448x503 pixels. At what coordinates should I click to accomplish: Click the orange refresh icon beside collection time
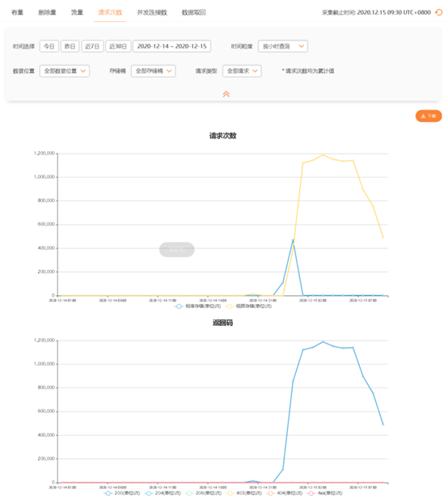click(x=438, y=12)
